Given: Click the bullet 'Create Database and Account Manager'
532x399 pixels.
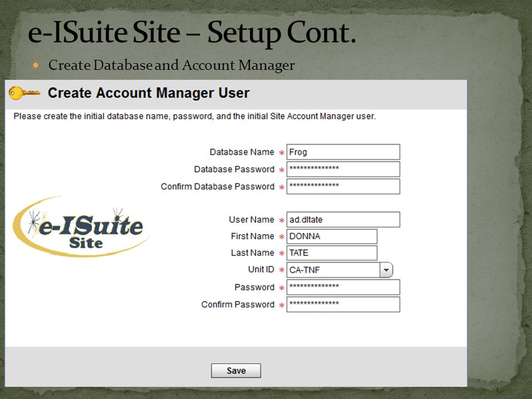Looking at the screenshot, I should tap(171, 65).
